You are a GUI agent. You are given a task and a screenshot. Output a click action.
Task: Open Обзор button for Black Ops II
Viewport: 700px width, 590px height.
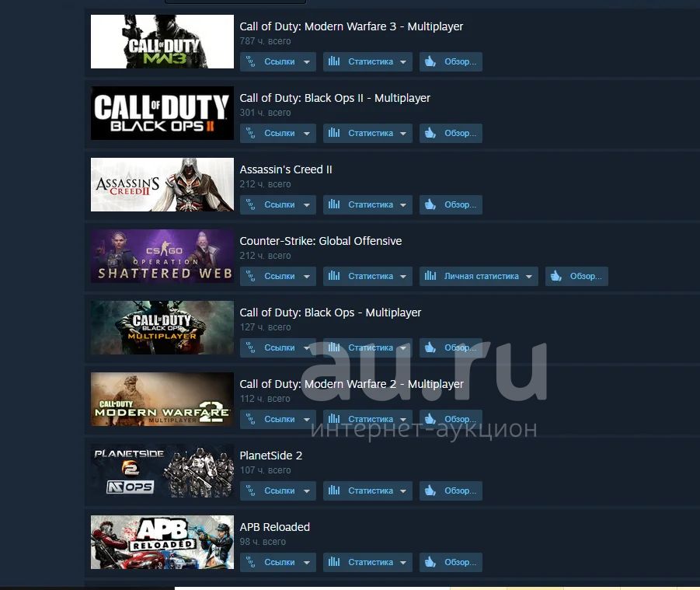pos(451,133)
